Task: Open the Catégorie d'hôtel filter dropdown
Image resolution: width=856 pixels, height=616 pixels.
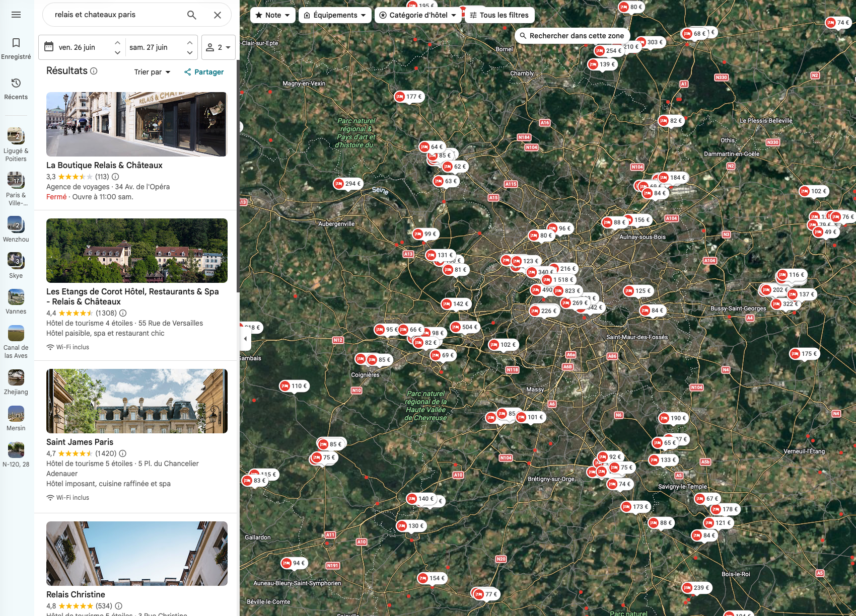Action: (418, 15)
